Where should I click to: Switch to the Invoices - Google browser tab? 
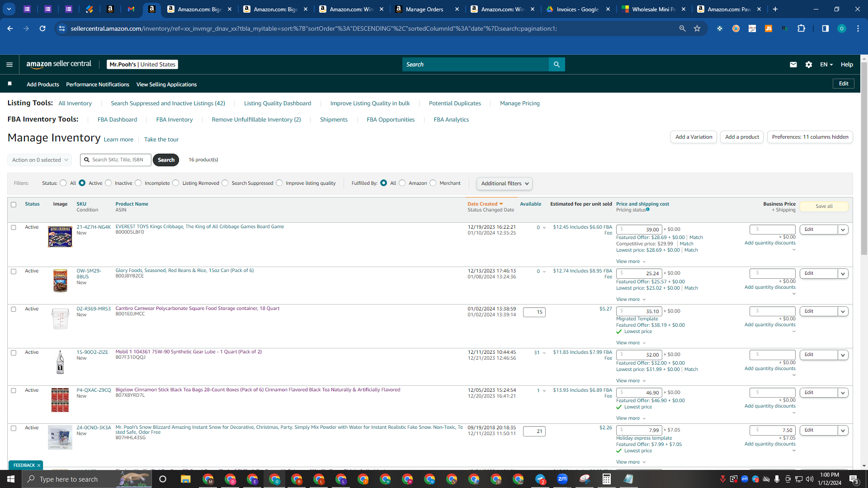coord(579,9)
